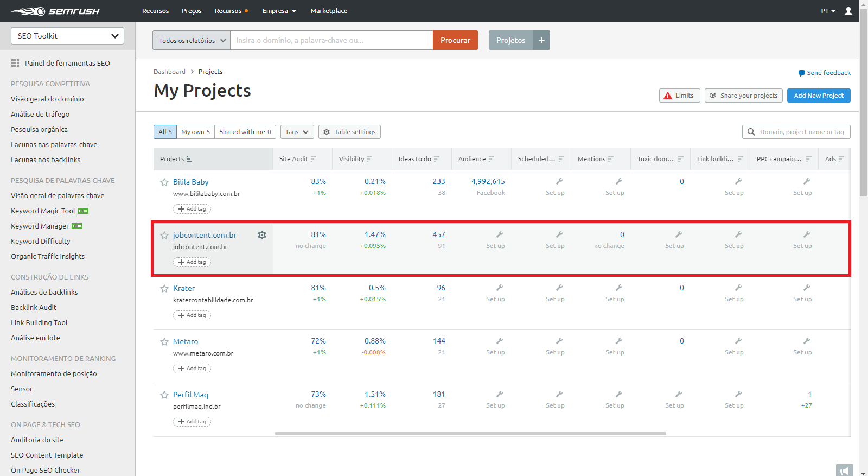Screen dimensions: 868x476
Task: Add tag to Bilila Baby project
Action: tap(192, 209)
